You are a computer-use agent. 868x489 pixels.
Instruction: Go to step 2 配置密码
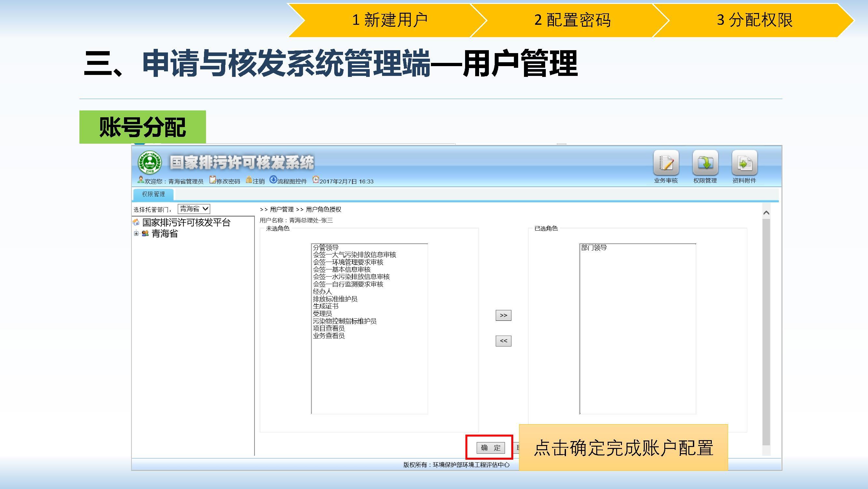572,20
